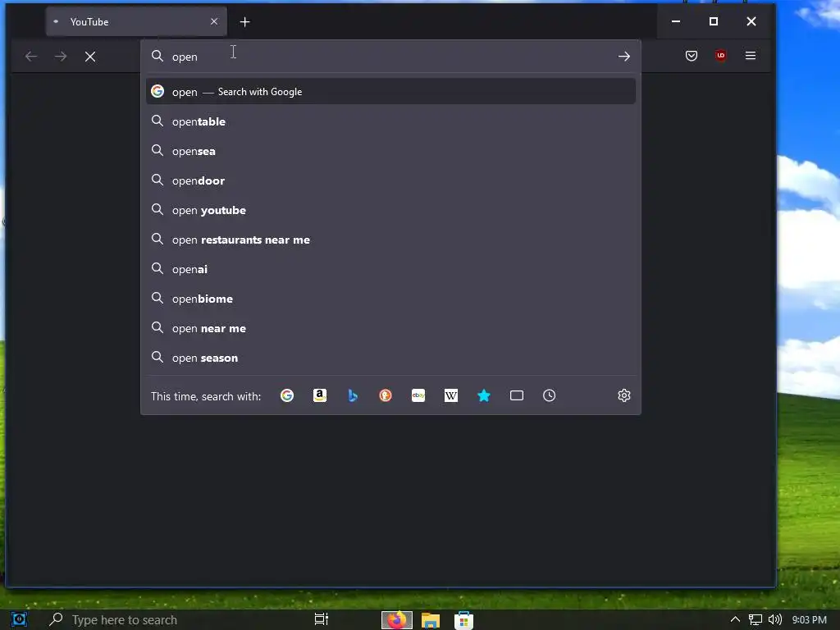Screen dimensions: 840x630
Task: Search this time with eBay
Action: (x=418, y=396)
